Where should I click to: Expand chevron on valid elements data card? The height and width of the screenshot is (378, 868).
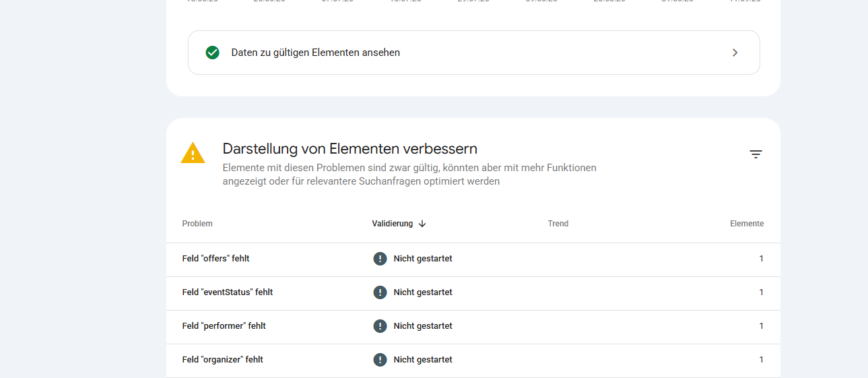(735, 53)
